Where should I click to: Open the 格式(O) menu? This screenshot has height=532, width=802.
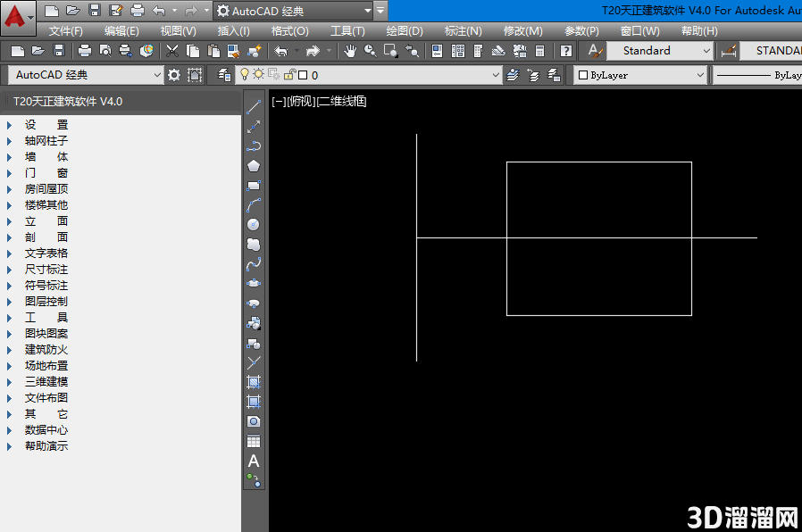289,31
